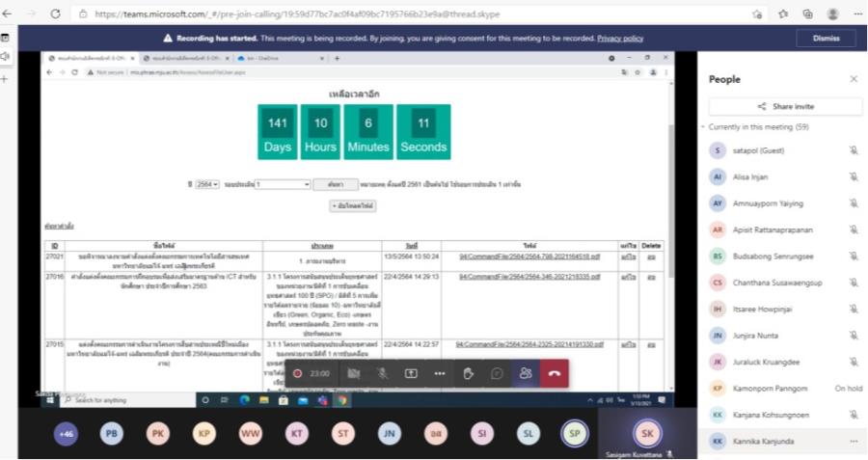Open the share content tray
Image resolution: width=868 pixels, height=460 pixels.
click(411, 373)
